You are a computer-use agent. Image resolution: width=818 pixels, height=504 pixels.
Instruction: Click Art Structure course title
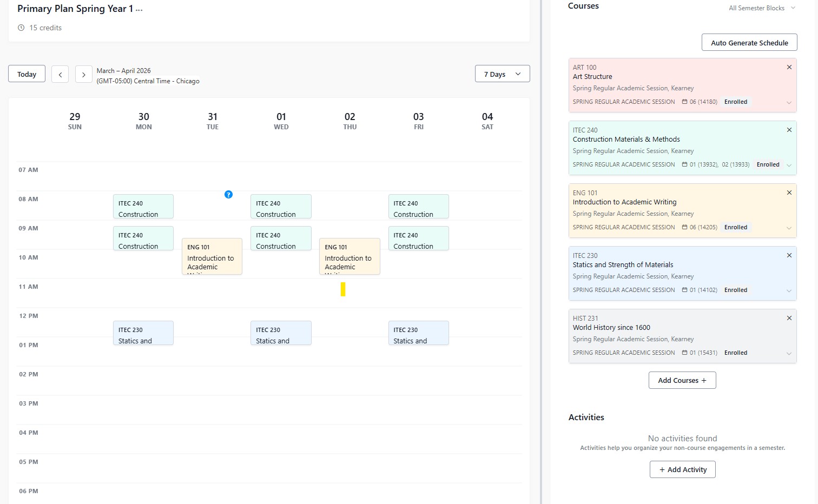pos(592,77)
